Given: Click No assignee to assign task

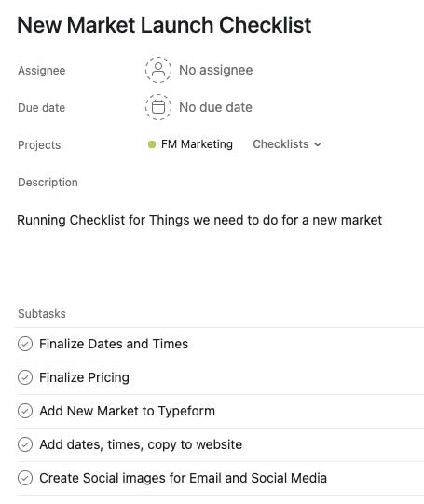Looking at the screenshot, I should [215, 70].
